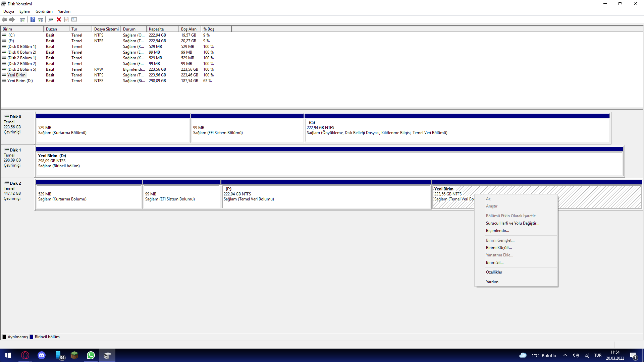Open the Görünüm menu
The width and height of the screenshot is (644, 362).
coord(44,11)
